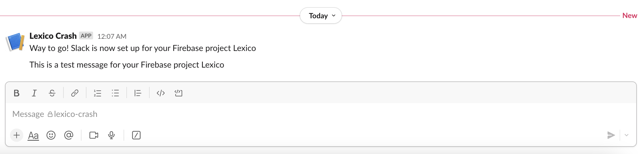
Task: Open the slash shortcuts menu
Action: [x=136, y=135]
